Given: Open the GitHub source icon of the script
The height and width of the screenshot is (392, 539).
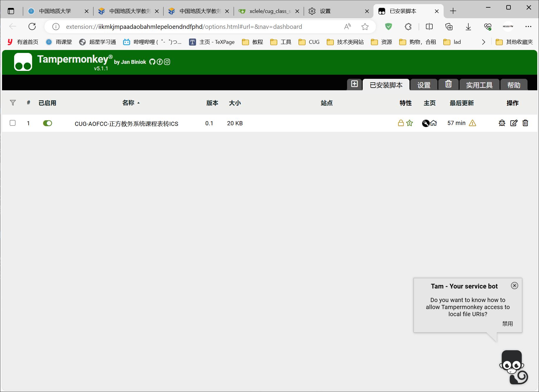Looking at the screenshot, I should pos(426,123).
